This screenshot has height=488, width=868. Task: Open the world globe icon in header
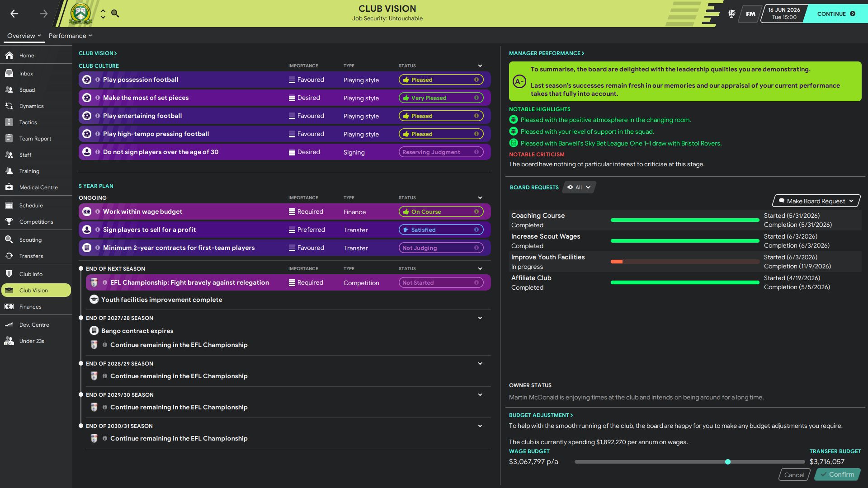(731, 14)
